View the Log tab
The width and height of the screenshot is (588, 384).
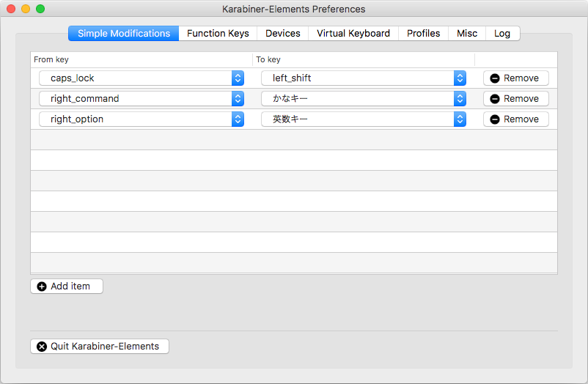point(502,34)
